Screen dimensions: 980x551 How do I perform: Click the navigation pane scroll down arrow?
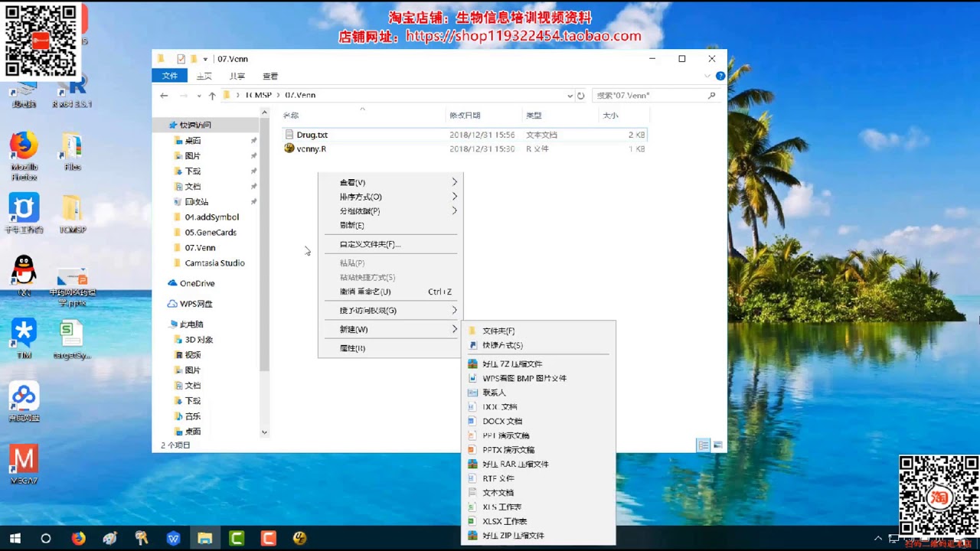pos(264,432)
